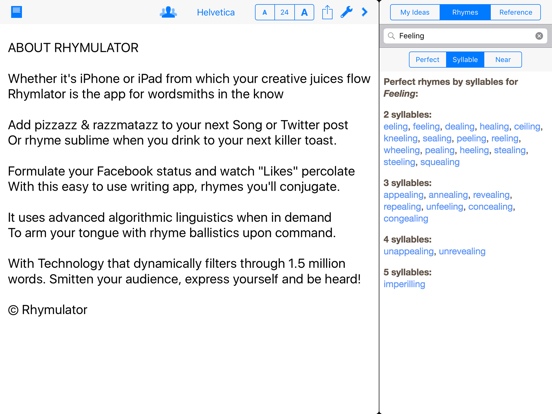Choose the rhyme word steeling
Screen dimensions: 552x414
pyautogui.click(x=399, y=162)
